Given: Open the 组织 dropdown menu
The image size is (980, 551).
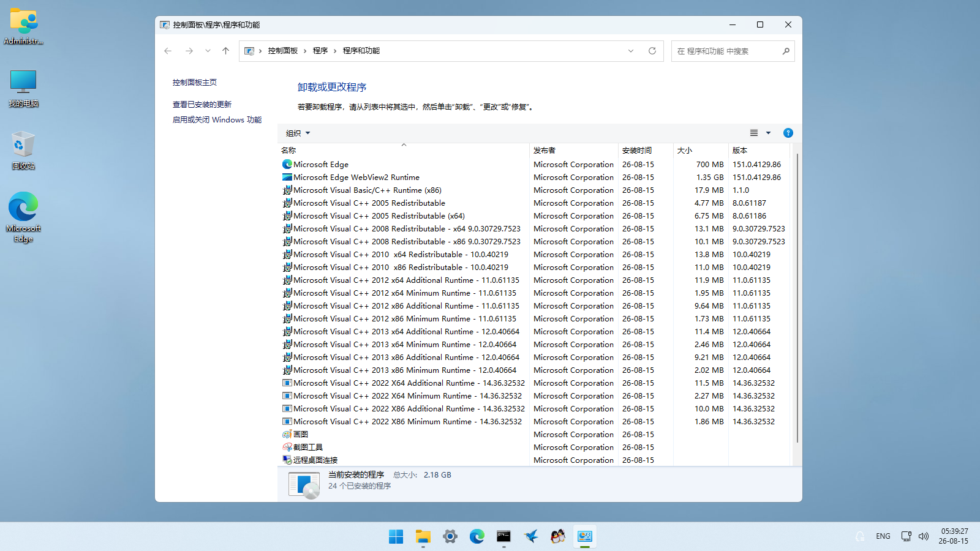Looking at the screenshot, I should point(298,133).
